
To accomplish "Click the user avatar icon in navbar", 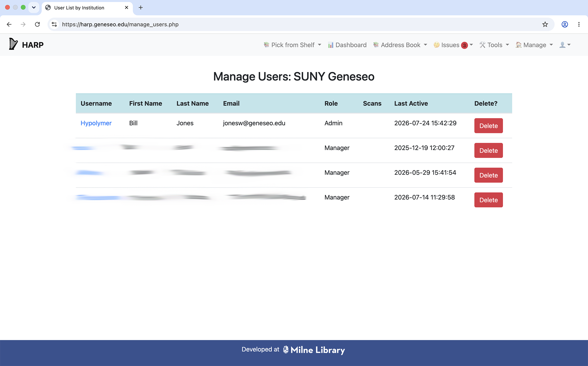I will point(562,45).
